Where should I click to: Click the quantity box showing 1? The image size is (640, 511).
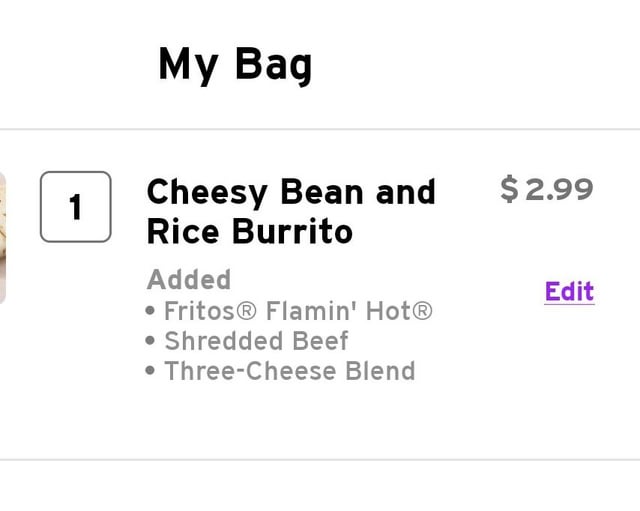[x=76, y=207]
